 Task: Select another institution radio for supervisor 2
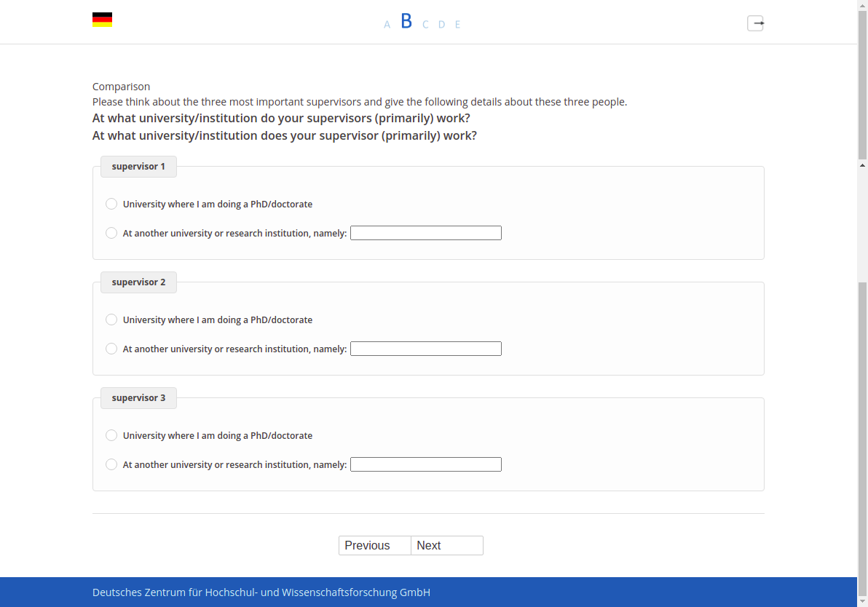pos(111,349)
